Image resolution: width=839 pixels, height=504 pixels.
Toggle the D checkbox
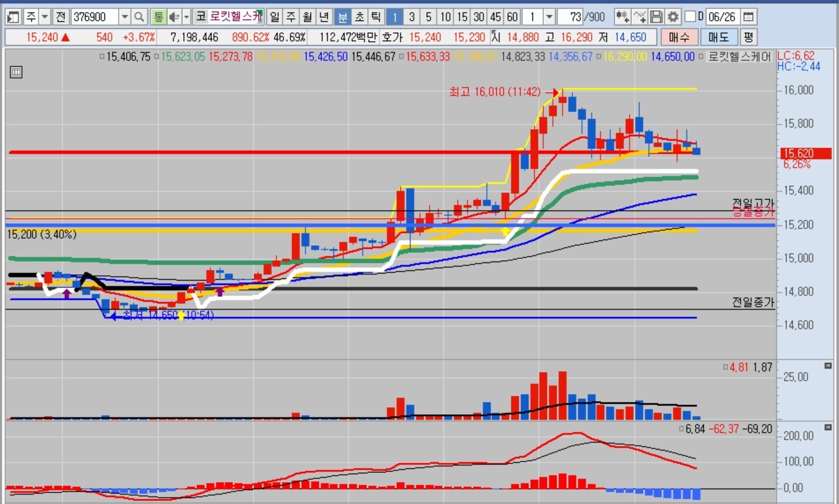pos(690,16)
